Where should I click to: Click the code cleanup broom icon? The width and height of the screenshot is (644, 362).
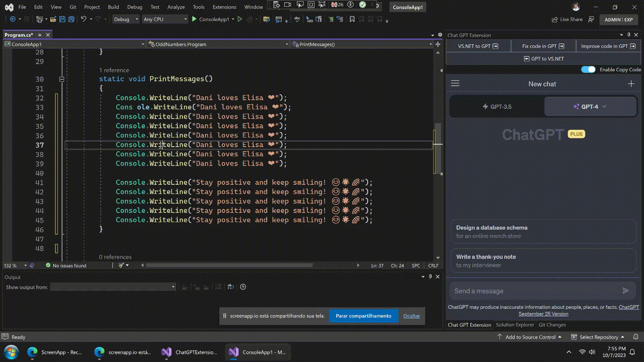click(121, 265)
